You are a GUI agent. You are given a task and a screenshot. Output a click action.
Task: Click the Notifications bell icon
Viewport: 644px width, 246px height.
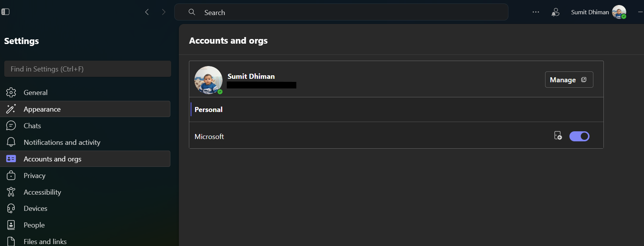(x=11, y=142)
